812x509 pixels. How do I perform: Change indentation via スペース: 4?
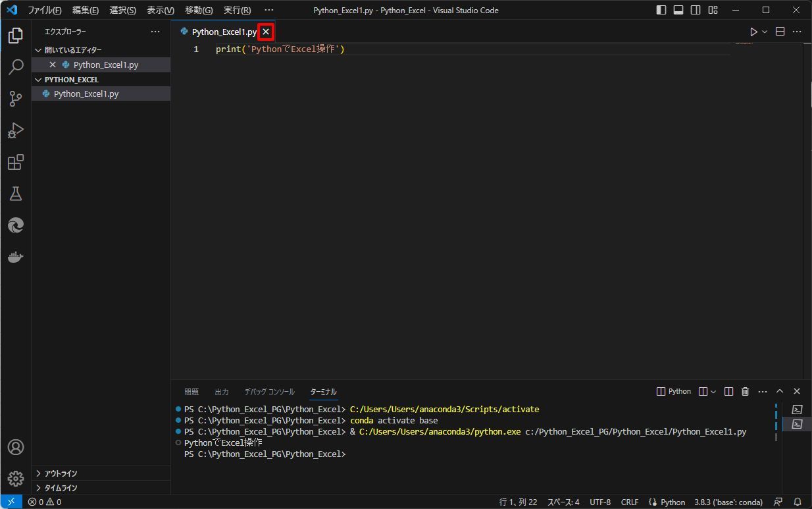pyautogui.click(x=563, y=502)
